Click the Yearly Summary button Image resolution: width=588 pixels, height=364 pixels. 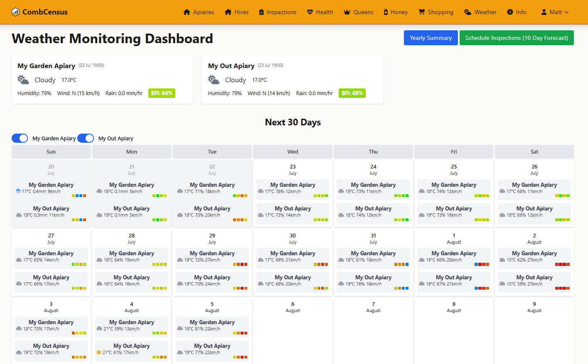click(431, 38)
